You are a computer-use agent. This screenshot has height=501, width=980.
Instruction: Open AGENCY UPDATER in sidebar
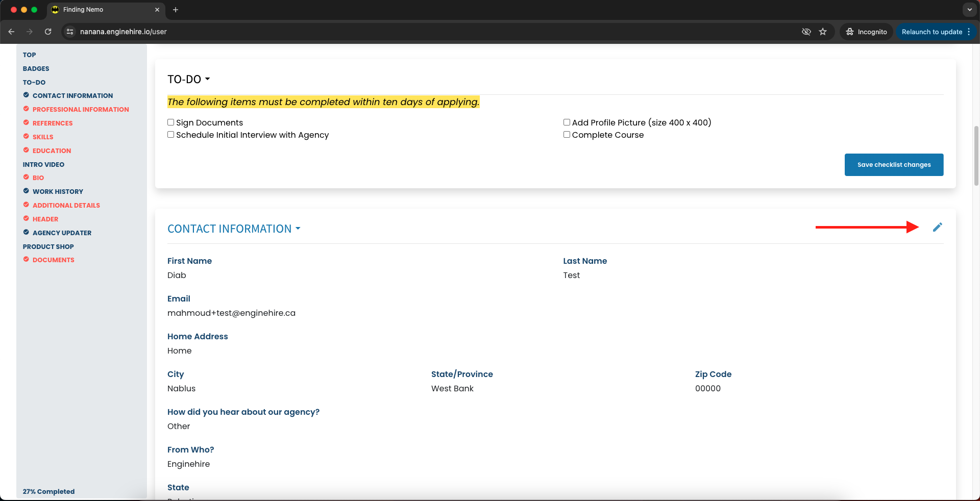coord(62,233)
